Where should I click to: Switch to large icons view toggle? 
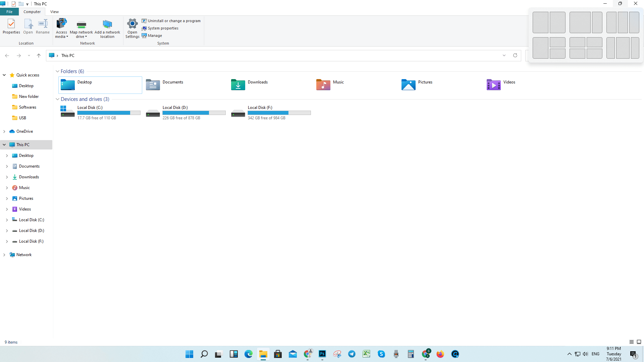[639, 342]
